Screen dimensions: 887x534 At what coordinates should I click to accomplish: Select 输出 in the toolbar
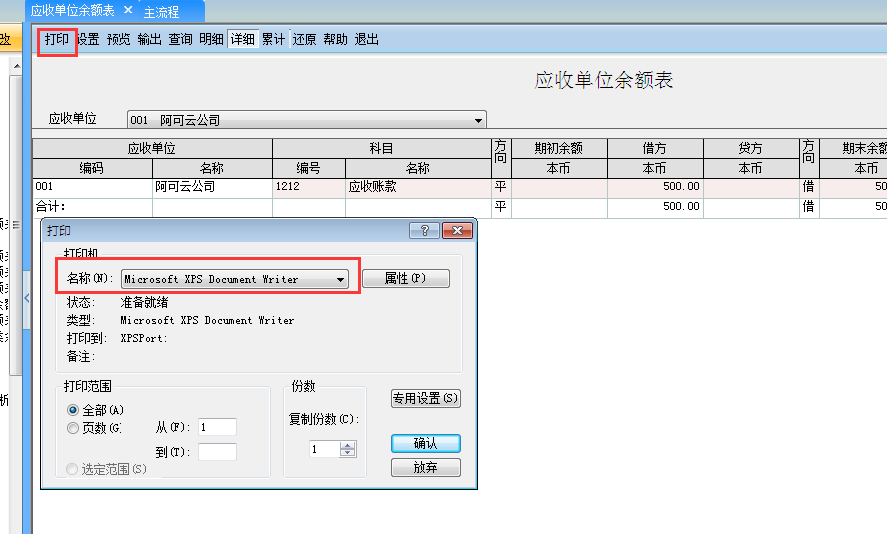tap(149, 39)
